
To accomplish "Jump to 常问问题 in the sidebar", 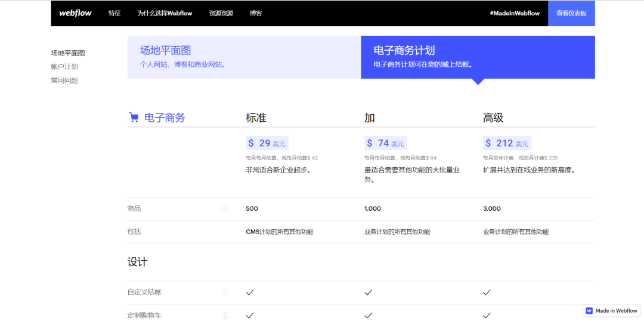I will click(x=64, y=81).
